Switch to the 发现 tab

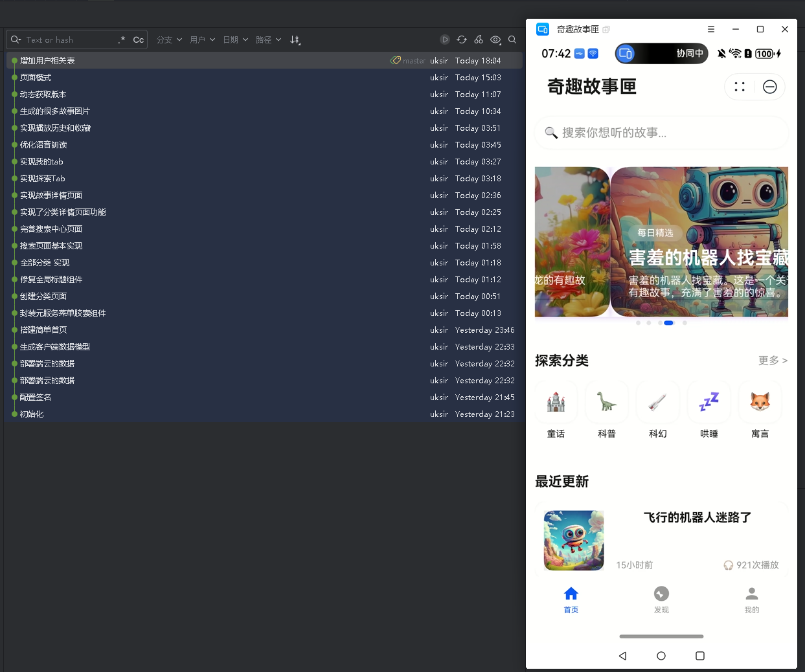(661, 599)
